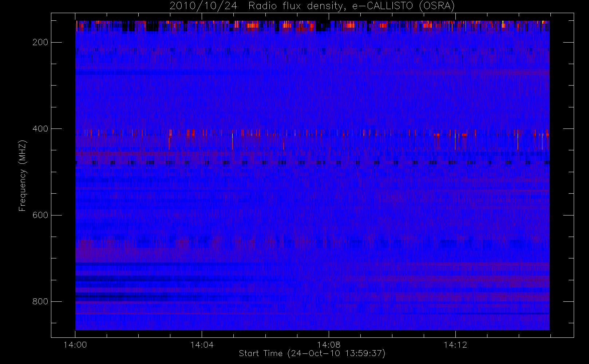
Task: Select the '400' frequency axis label
Action: 40,129
